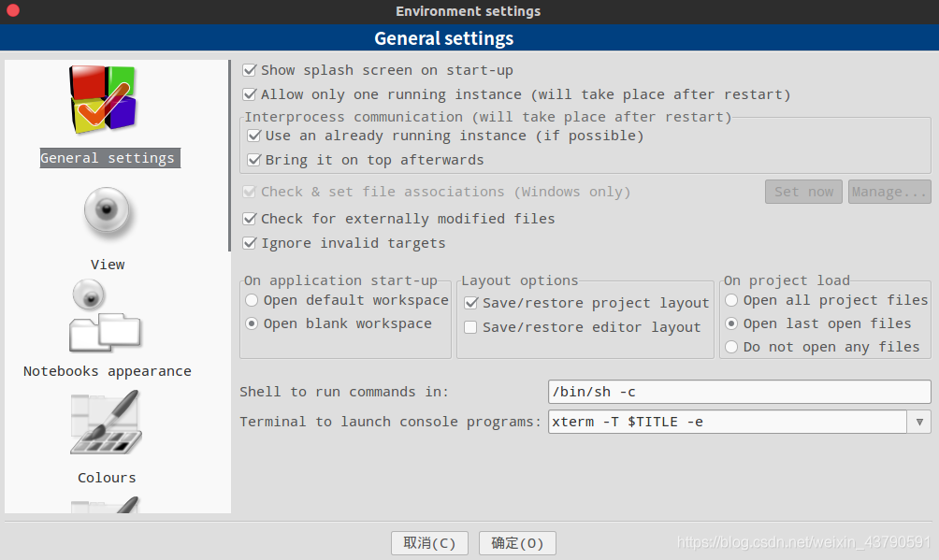939x560 pixels.
Task: Confirm with the 确定(O) button
Action: tap(517, 543)
